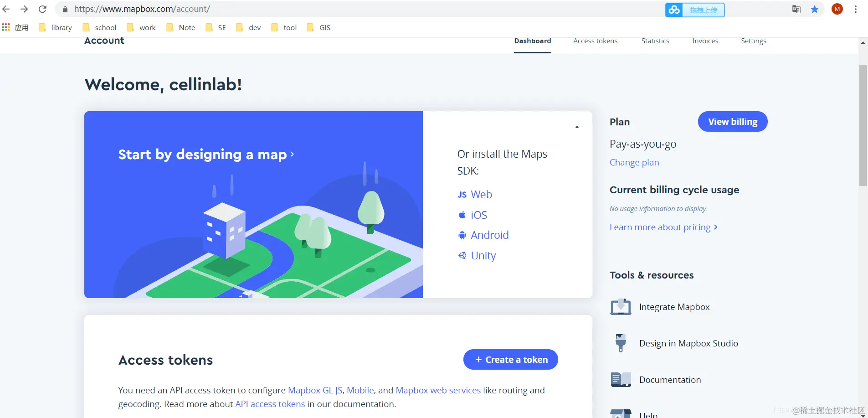The width and height of the screenshot is (868, 418).
Task: Click the Account heading link
Action: pos(104,41)
